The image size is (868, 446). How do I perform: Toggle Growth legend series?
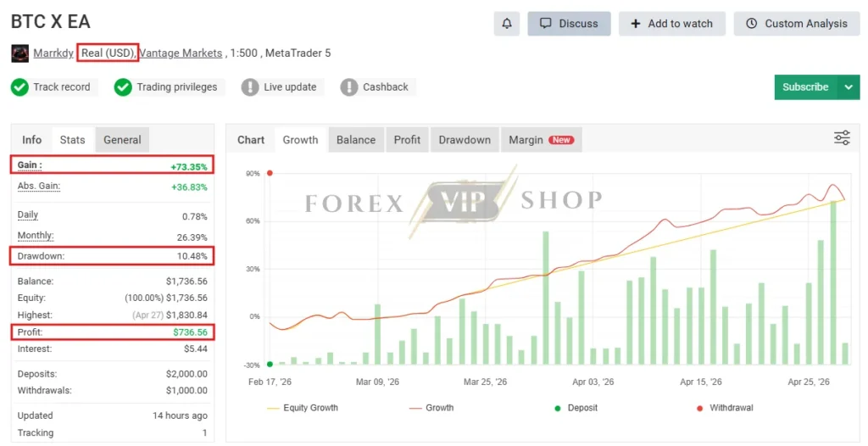pyautogui.click(x=431, y=408)
